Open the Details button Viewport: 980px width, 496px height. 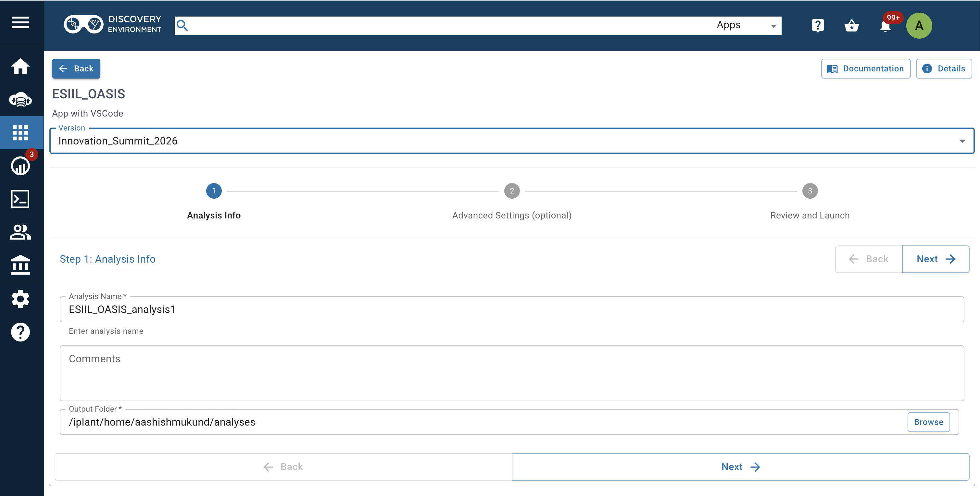(944, 68)
